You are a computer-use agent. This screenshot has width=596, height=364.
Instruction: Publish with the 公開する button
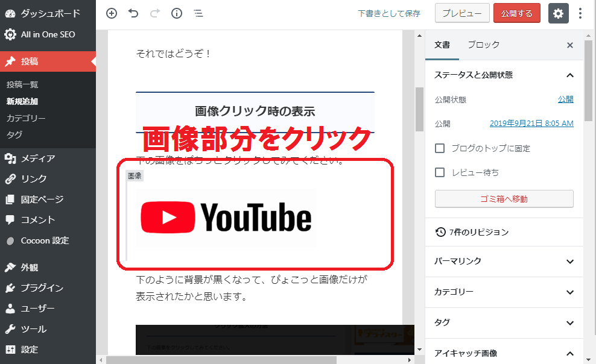[x=517, y=13]
